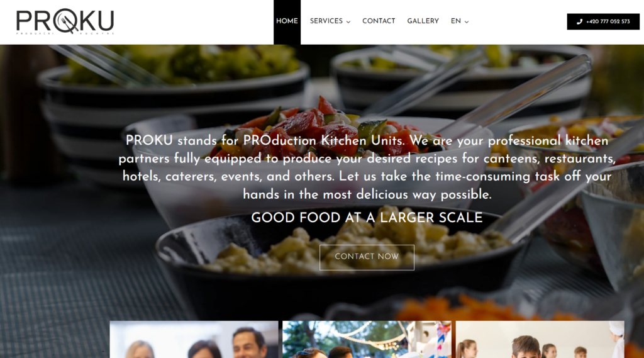Open the GALLERY page link
This screenshot has height=358, width=644.
click(423, 21)
